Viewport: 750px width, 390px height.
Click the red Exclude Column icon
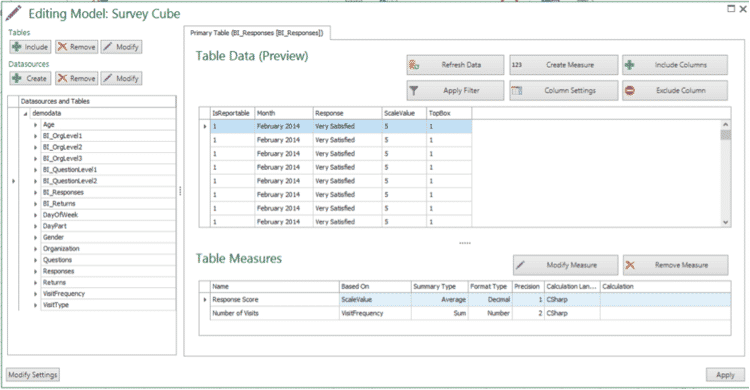coord(630,90)
